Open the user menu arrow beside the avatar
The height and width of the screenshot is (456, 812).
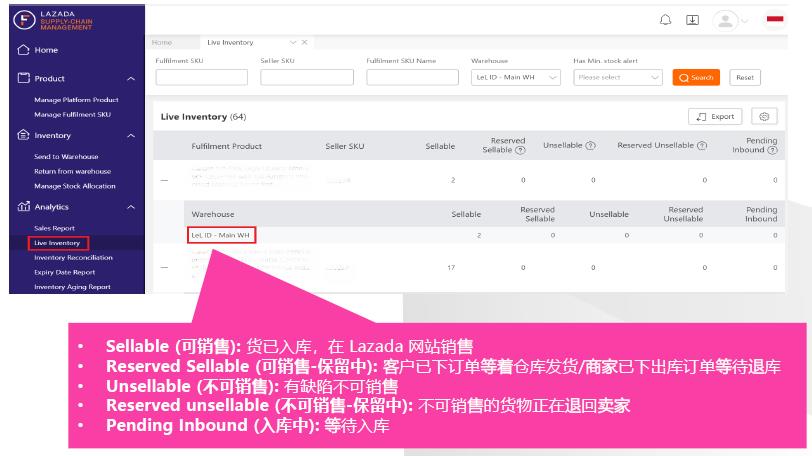745,21
